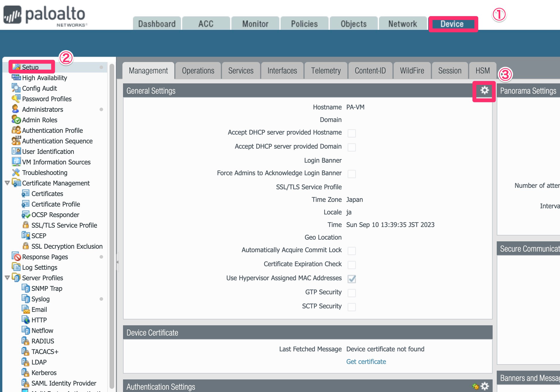Collapse the Certificate Management tree
560x392 pixels.
pyautogui.click(x=7, y=183)
